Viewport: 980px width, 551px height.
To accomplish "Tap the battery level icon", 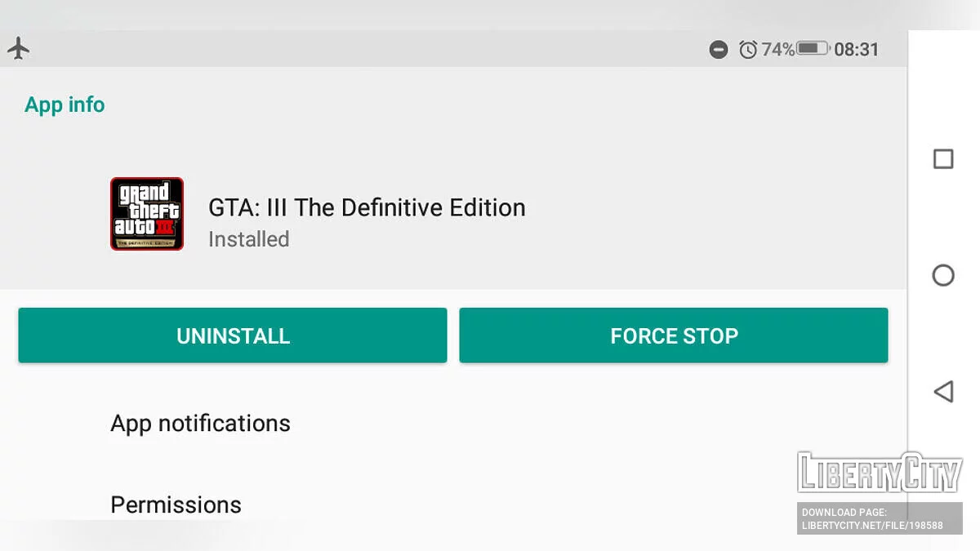I will [x=813, y=49].
